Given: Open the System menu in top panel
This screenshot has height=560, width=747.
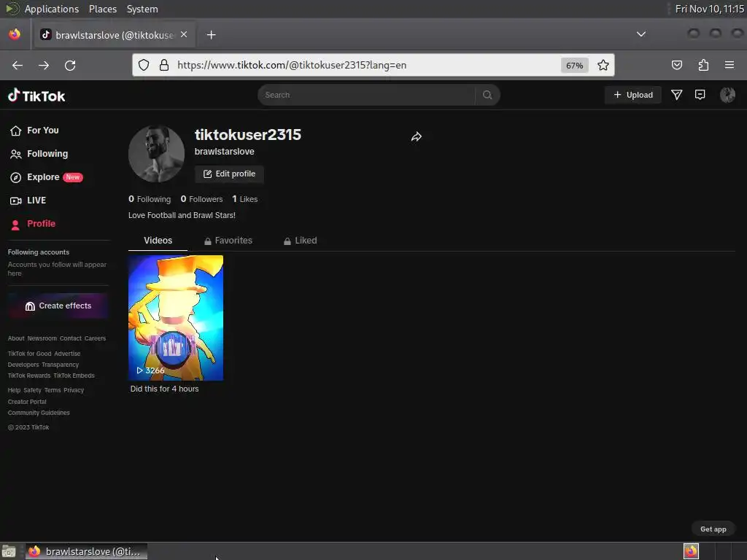Looking at the screenshot, I should point(142,9).
